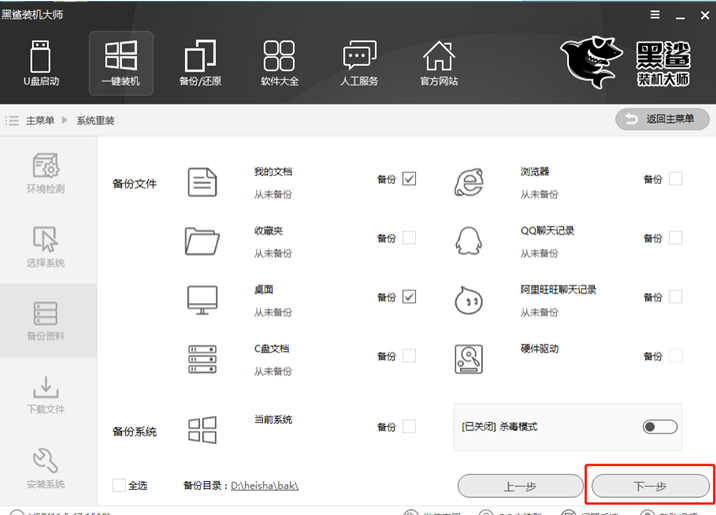Click the list icon beside 主菜单

12,121
